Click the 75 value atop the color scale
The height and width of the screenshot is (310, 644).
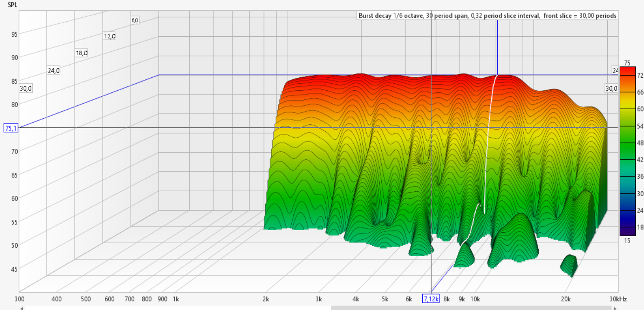(x=627, y=63)
